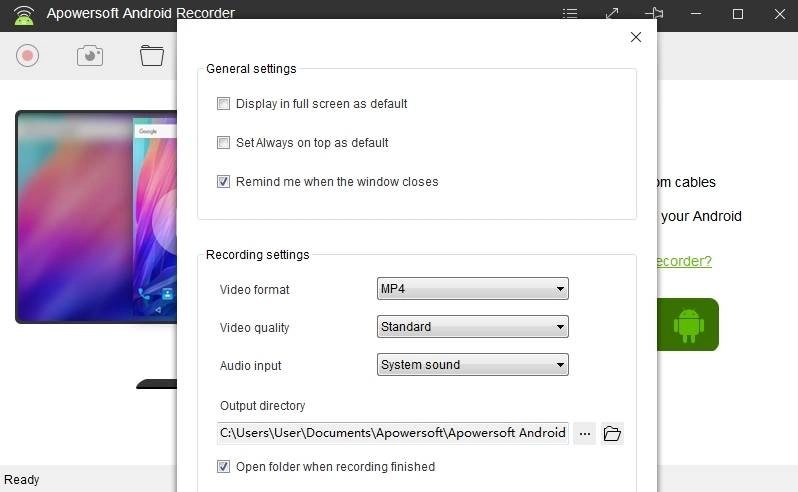Uncheck Remind me when the window closes
This screenshot has height=492, width=798.
(223, 182)
